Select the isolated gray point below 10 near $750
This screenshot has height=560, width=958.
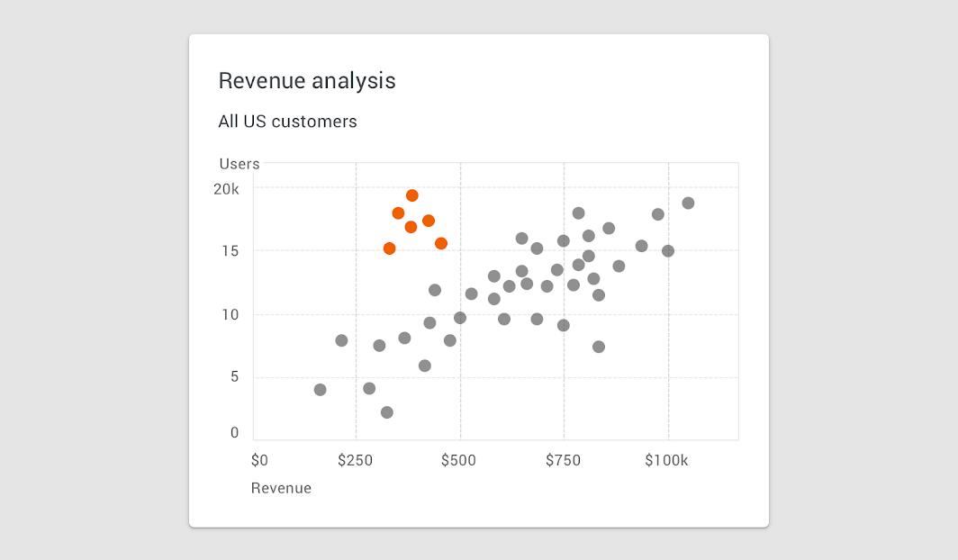(598, 347)
